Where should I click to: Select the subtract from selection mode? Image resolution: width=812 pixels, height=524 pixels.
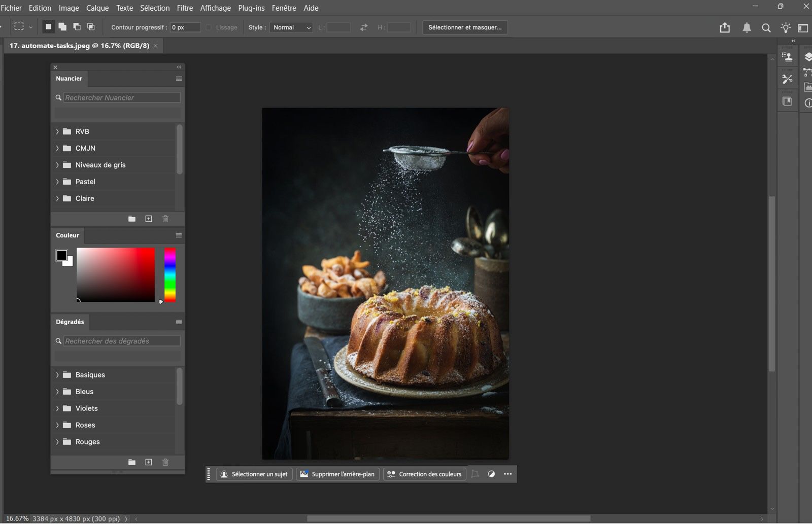(x=77, y=26)
